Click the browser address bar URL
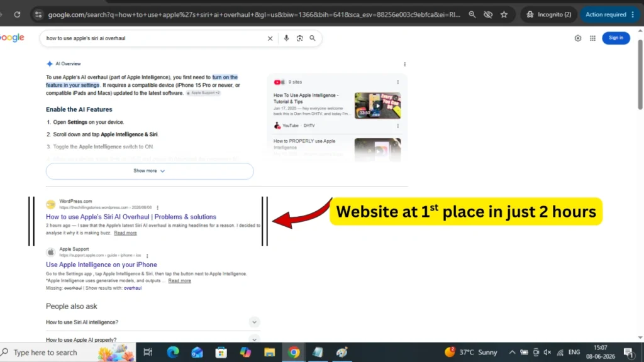The width and height of the screenshot is (644, 362). (x=254, y=14)
